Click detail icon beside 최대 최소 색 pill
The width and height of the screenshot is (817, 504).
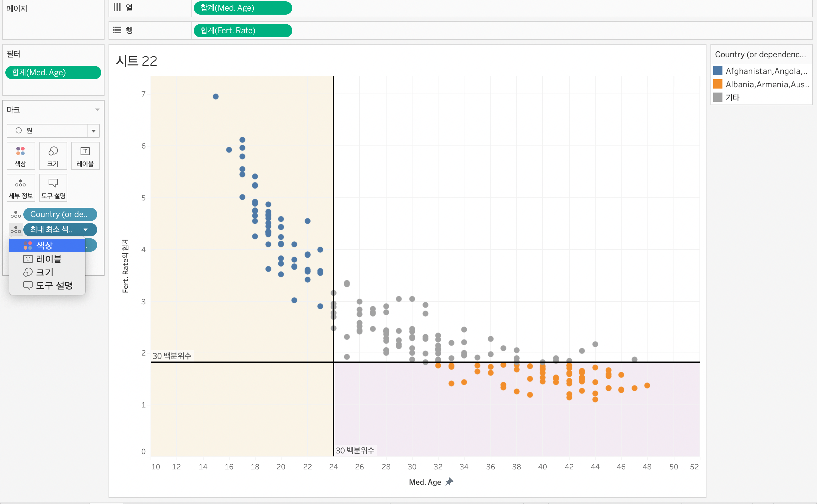16,230
